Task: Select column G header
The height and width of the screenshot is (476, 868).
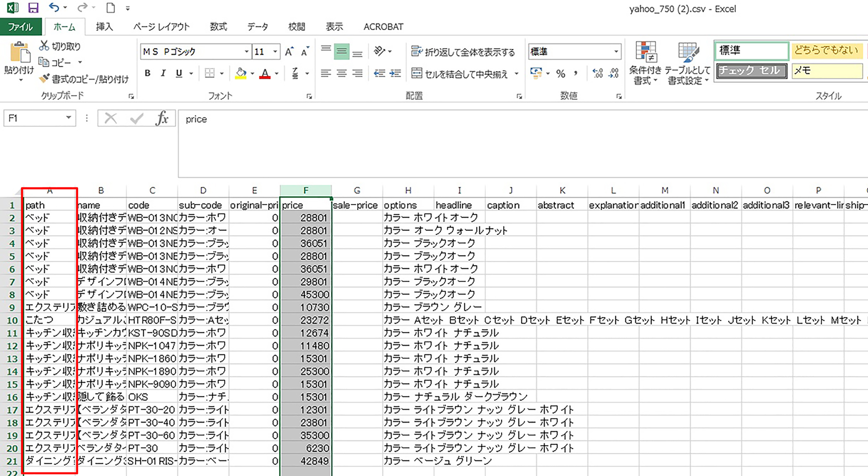Action: (x=357, y=190)
